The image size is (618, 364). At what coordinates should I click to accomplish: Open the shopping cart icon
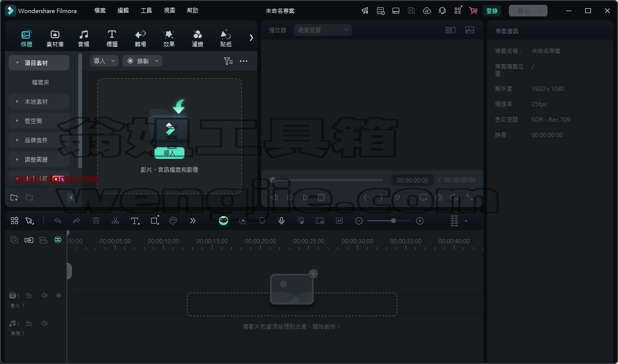[x=473, y=11]
